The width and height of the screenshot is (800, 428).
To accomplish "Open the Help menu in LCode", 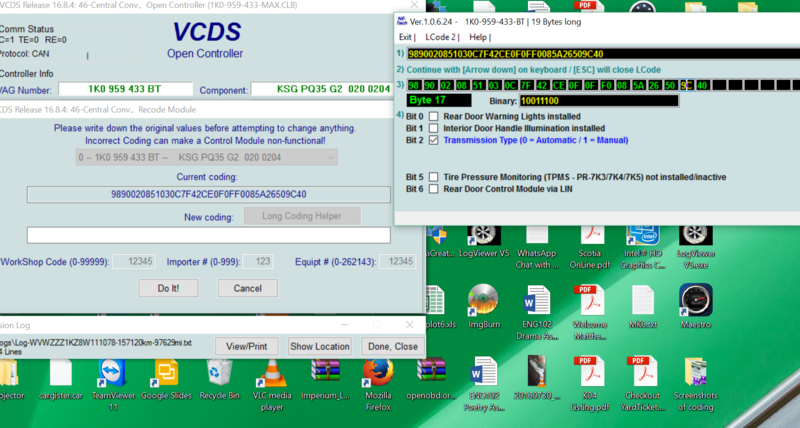I will point(478,37).
